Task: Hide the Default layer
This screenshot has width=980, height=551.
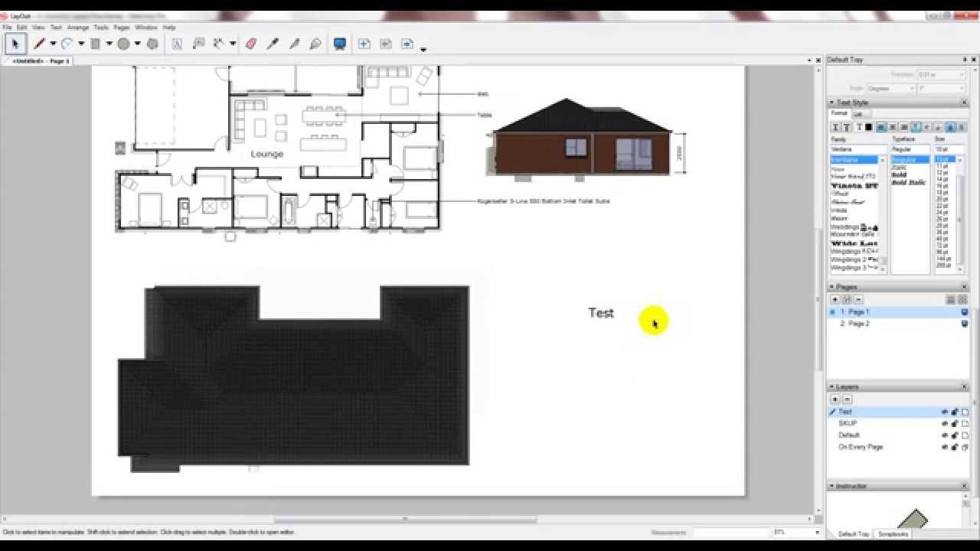Action: click(944, 435)
